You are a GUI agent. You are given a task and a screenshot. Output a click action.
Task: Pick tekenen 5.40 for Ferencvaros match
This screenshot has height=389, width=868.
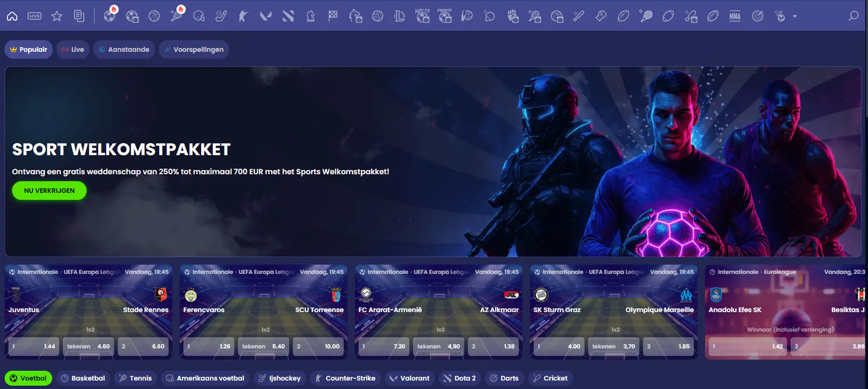click(x=263, y=346)
